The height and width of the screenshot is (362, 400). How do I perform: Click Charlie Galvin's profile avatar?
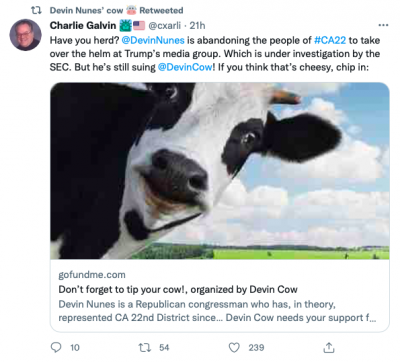[26, 35]
